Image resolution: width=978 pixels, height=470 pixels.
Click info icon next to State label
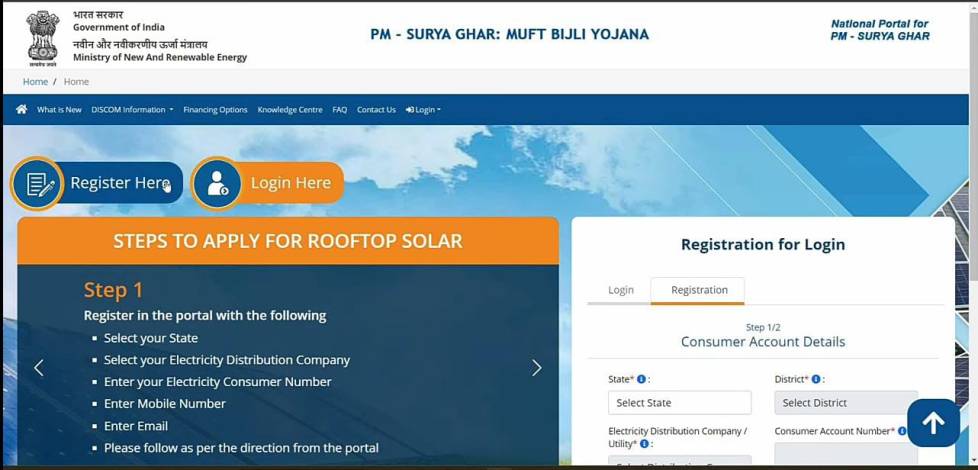[641, 379]
